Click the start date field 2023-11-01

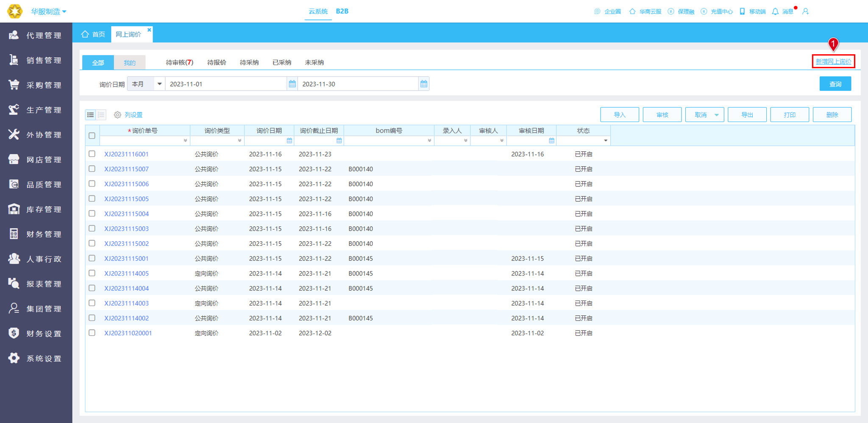tap(226, 84)
